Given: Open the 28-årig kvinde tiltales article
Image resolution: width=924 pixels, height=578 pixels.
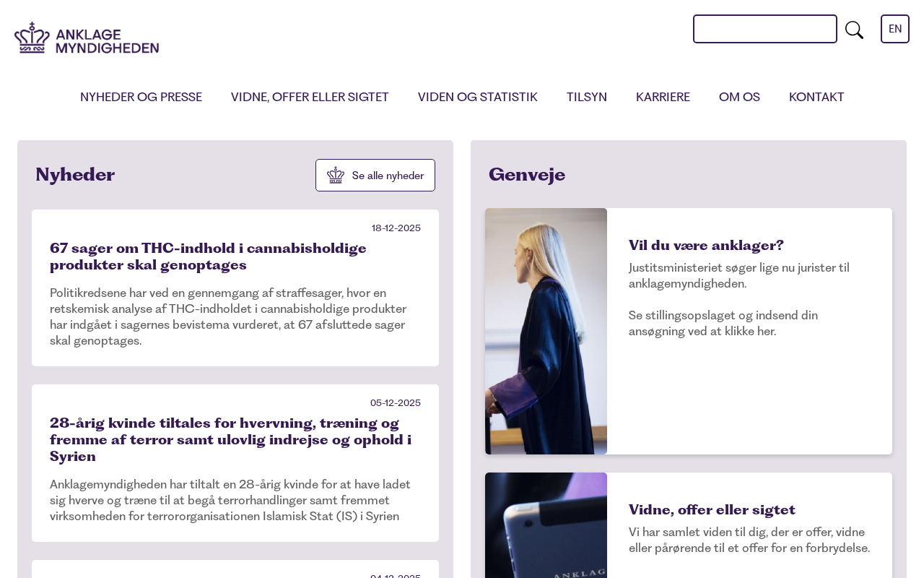Looking at the screenshot, I should pyautogui.click(x=230, y=439).
